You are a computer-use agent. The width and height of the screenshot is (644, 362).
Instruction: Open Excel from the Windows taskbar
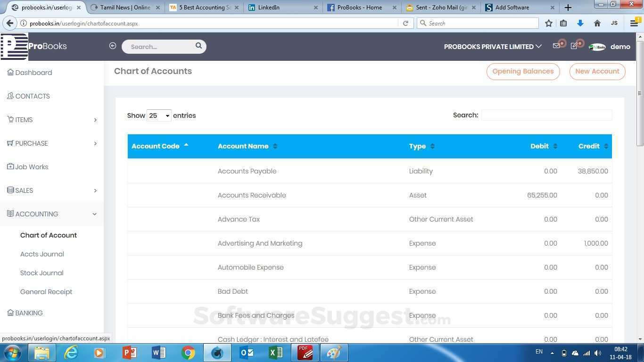tap(276, 353)
